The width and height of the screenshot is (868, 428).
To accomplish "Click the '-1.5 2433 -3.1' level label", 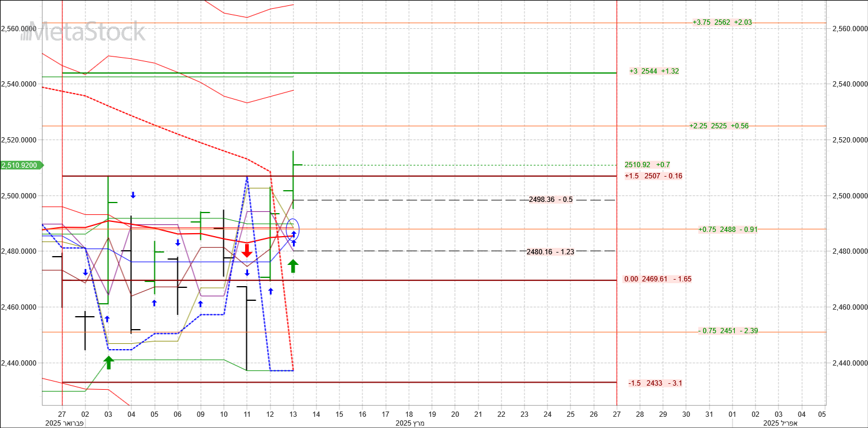I will [x=655, y=383].
